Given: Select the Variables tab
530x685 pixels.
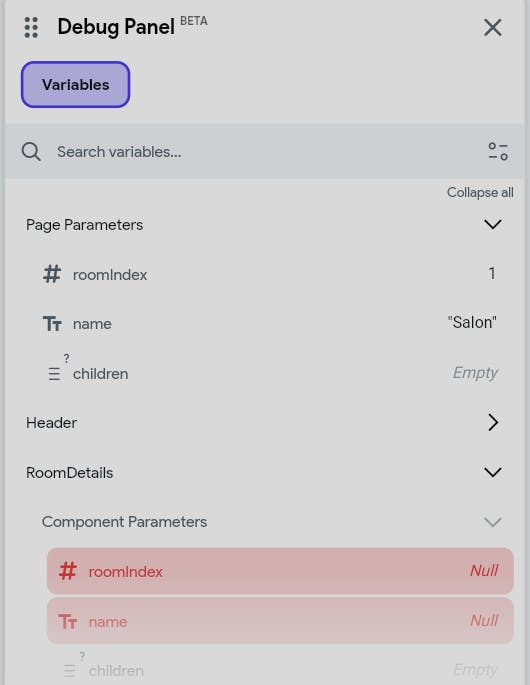Looking at the screenshot, I should coord(76,84).
